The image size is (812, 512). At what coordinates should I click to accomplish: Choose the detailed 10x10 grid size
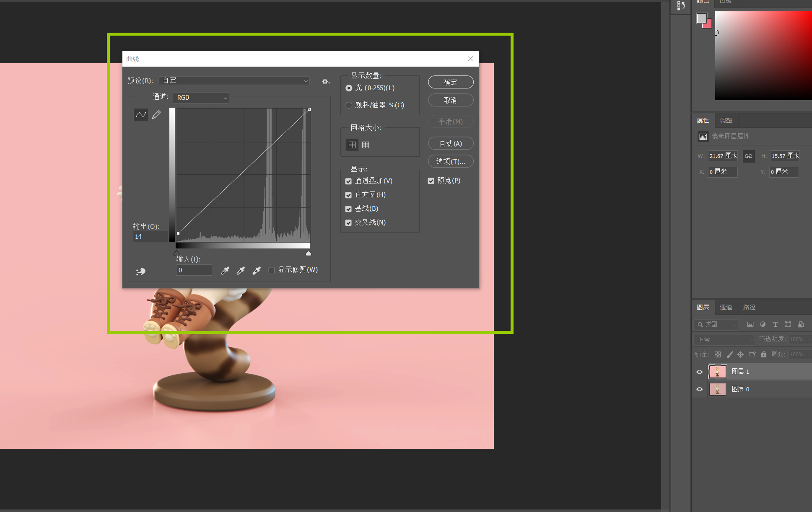(x=366, y=145)
